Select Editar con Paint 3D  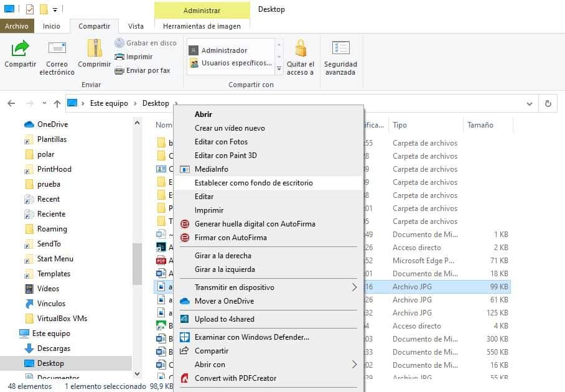click(268, 156)
